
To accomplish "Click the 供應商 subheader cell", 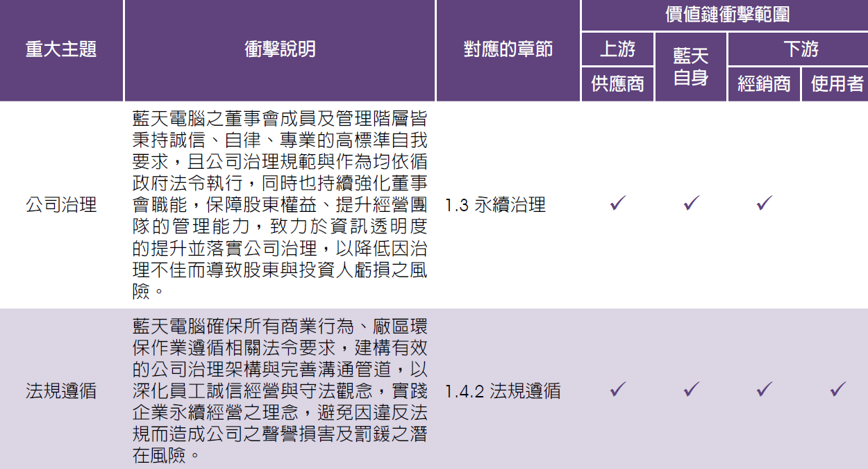I will point(617,85).
